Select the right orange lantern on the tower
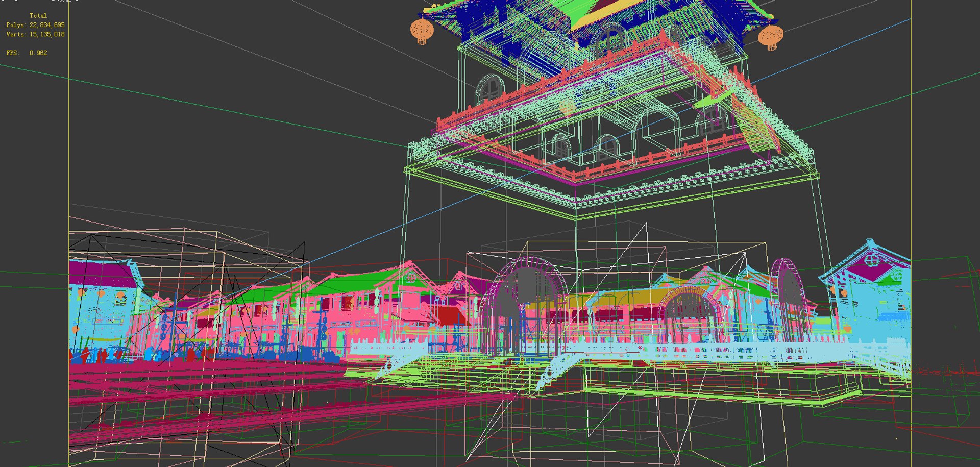The width and height of the screenshot is (980, 467). click(x=770, y=37)
